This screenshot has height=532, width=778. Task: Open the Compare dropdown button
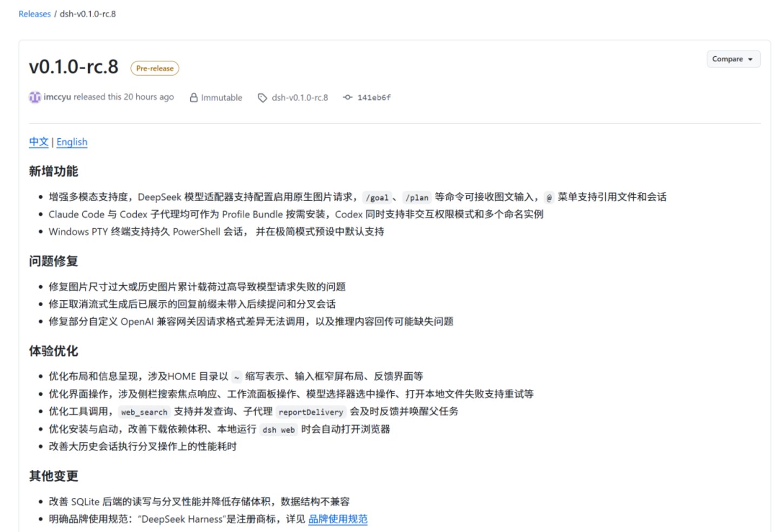click(733, 59)
